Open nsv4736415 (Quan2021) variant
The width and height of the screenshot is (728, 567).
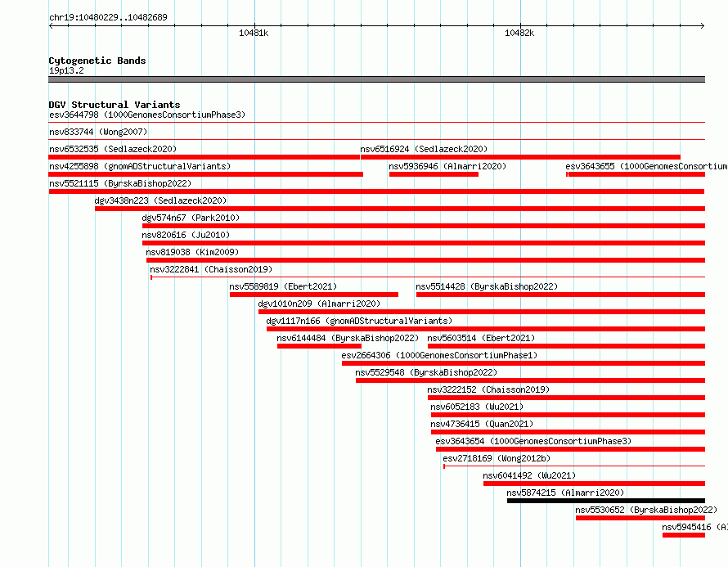click(x=482, y=424)
